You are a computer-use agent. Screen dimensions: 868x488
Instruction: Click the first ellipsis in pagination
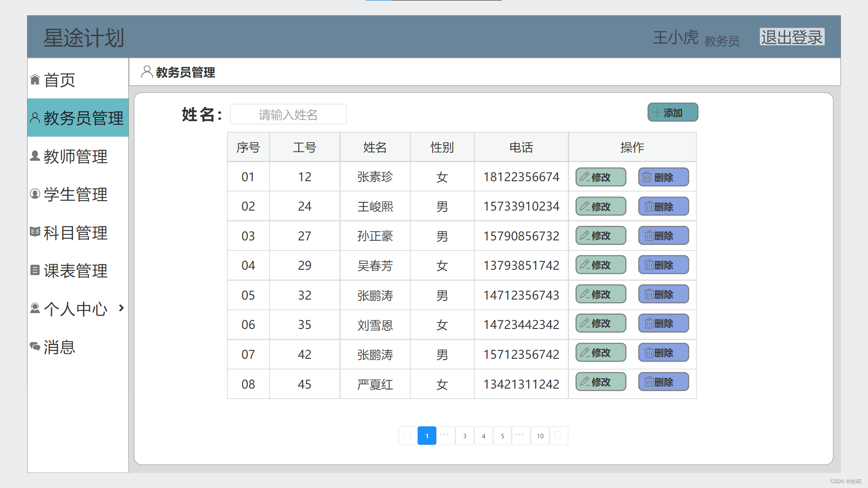pyautogui.click(x=445, y=436)
